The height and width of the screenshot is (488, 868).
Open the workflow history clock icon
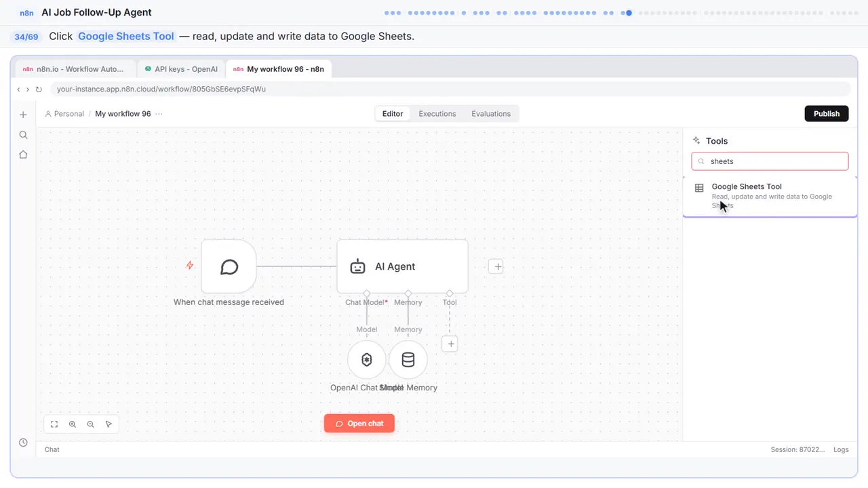coord(23,443)
